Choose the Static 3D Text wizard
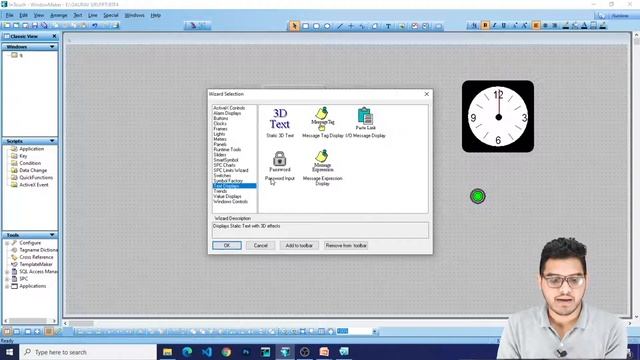640x360 pixels. pyautogui.click(x=280, y=122)
